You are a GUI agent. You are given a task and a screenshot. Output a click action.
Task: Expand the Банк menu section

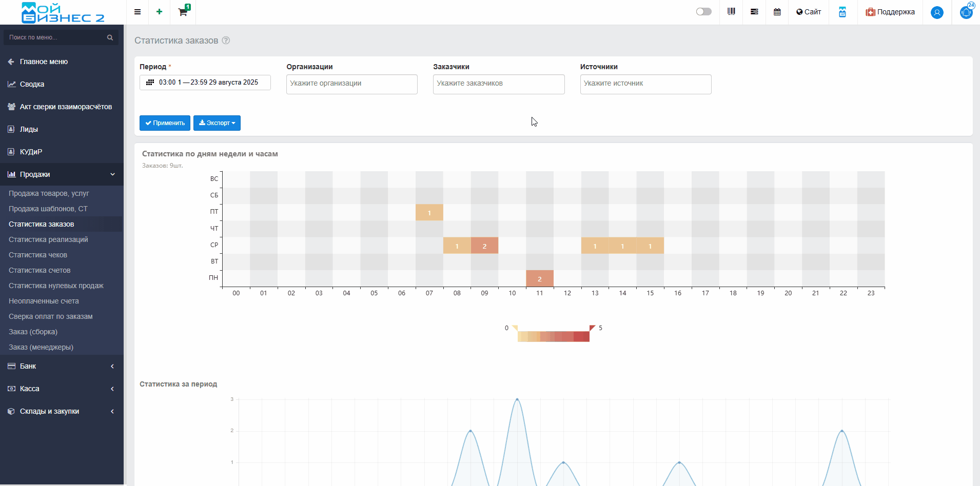click(62, 366)
